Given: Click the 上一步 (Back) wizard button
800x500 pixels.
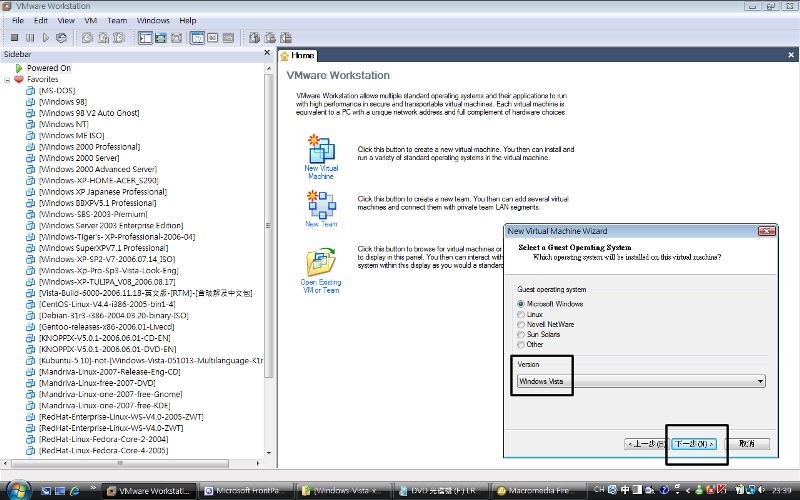Looking at the screenshot, I should click(645, 444).
